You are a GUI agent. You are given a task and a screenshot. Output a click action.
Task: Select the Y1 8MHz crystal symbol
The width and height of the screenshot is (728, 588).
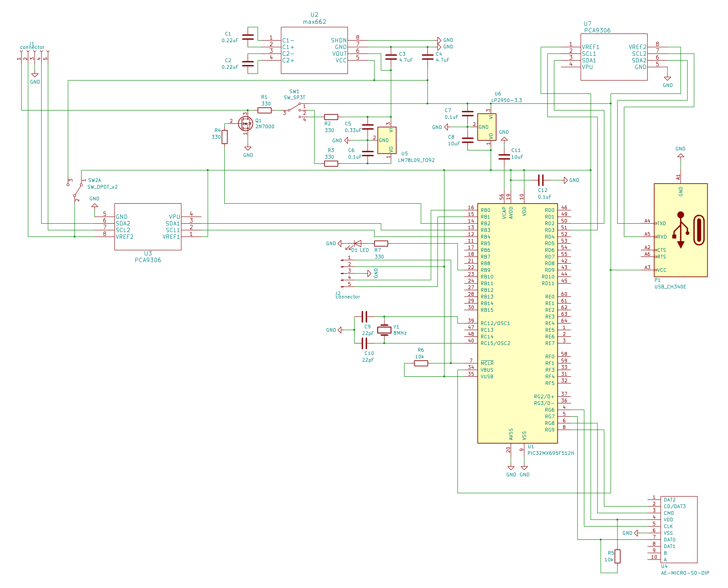click(384, 330)
